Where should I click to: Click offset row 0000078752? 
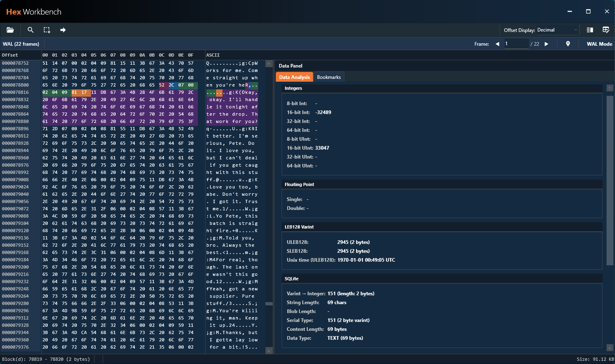(x=15, y=63)
